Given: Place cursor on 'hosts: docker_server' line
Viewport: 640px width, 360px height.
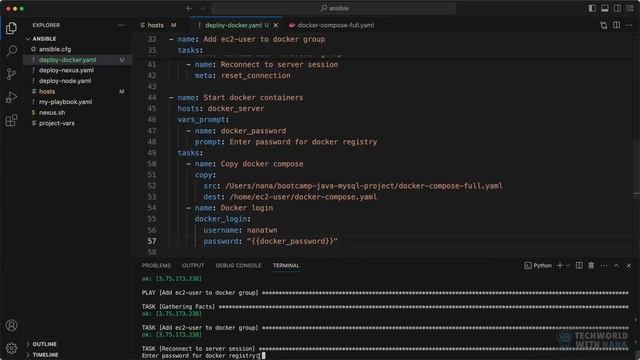Looking at the screenshot, I should [x=220, y=109].
